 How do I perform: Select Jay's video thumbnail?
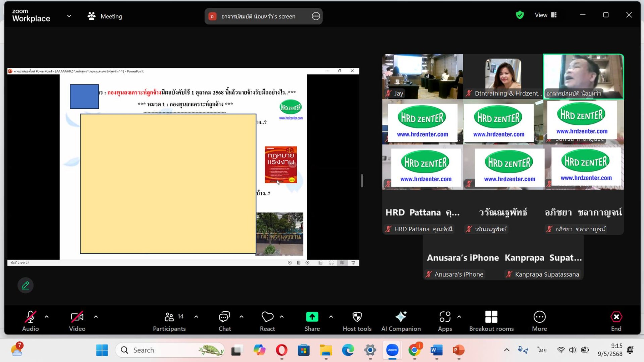(422, 76)
